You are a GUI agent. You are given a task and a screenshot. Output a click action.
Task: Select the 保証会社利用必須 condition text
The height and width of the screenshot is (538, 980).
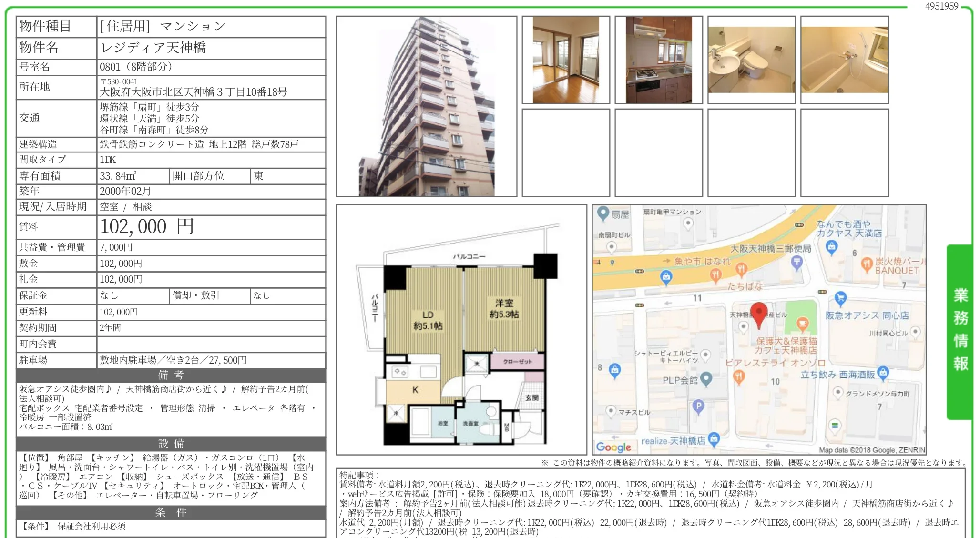tap(92, 527)
